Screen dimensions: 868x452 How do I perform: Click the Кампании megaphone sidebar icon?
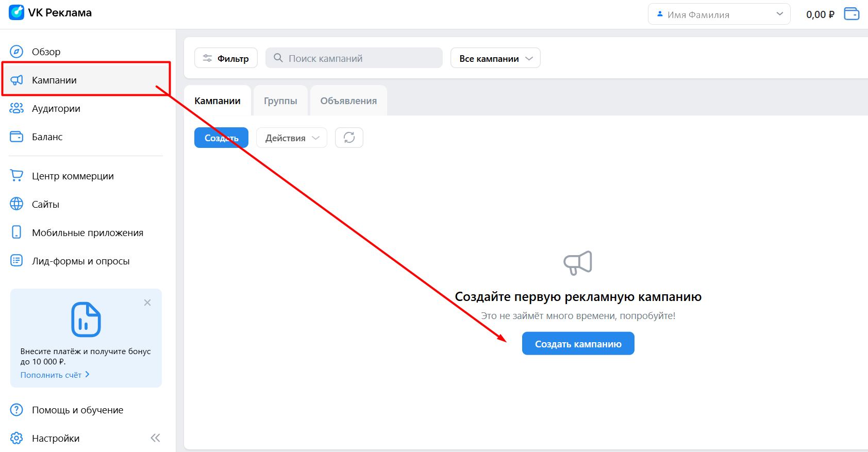(x=16, y=80)
